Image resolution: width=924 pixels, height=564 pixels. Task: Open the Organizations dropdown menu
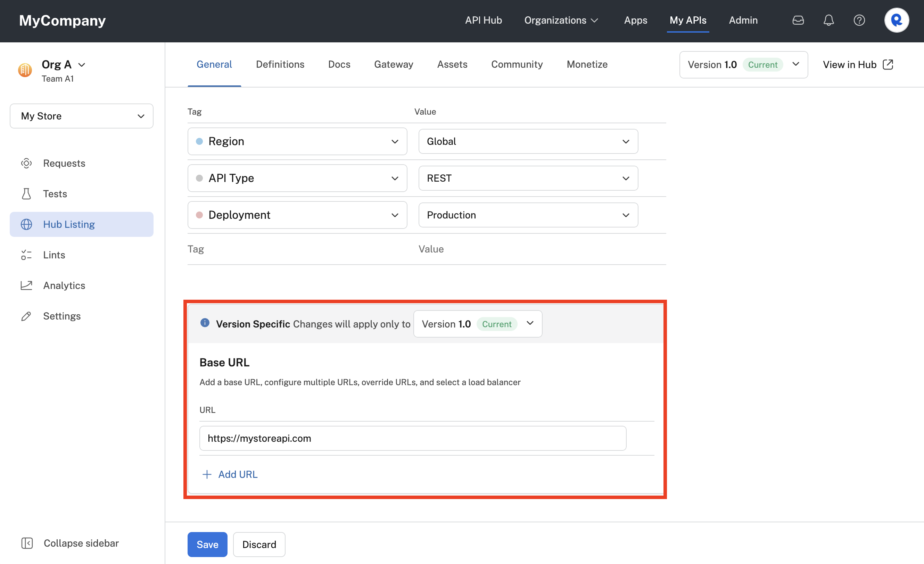(561, 20)
